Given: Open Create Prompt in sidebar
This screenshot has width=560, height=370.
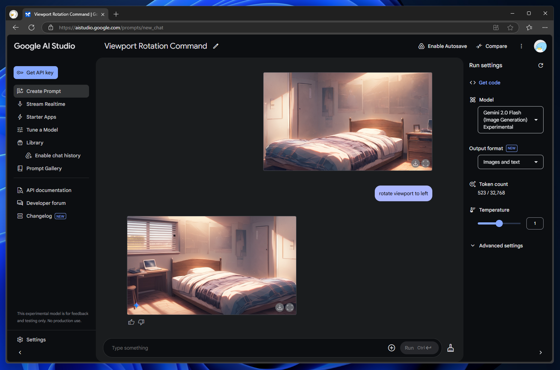Looking at the screenshot, I should (51, 91).
